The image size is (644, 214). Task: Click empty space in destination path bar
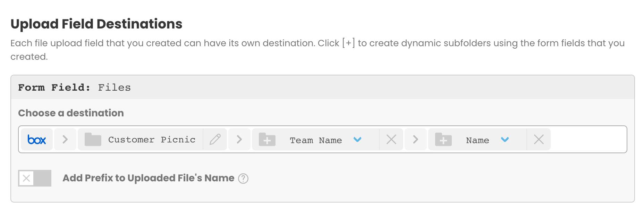coord(588,140)
